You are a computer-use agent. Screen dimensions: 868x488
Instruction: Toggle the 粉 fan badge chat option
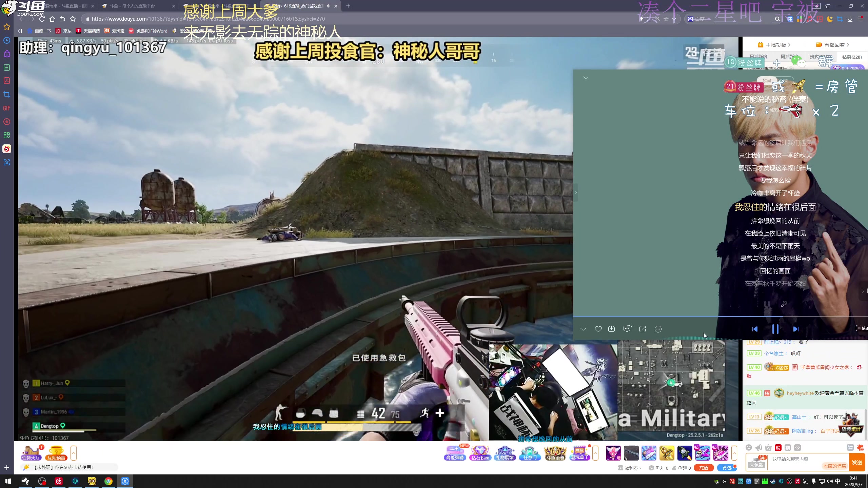click(x=778, y=448)
